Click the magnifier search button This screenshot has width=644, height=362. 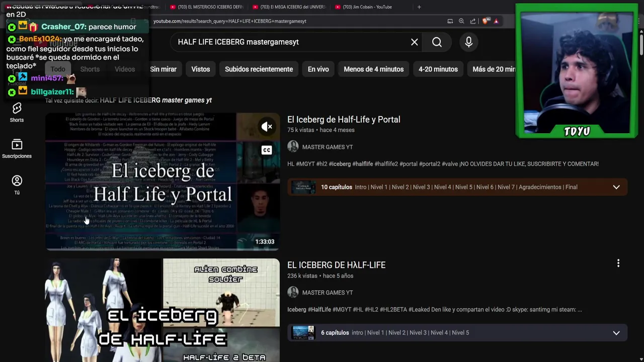(437, 42)
